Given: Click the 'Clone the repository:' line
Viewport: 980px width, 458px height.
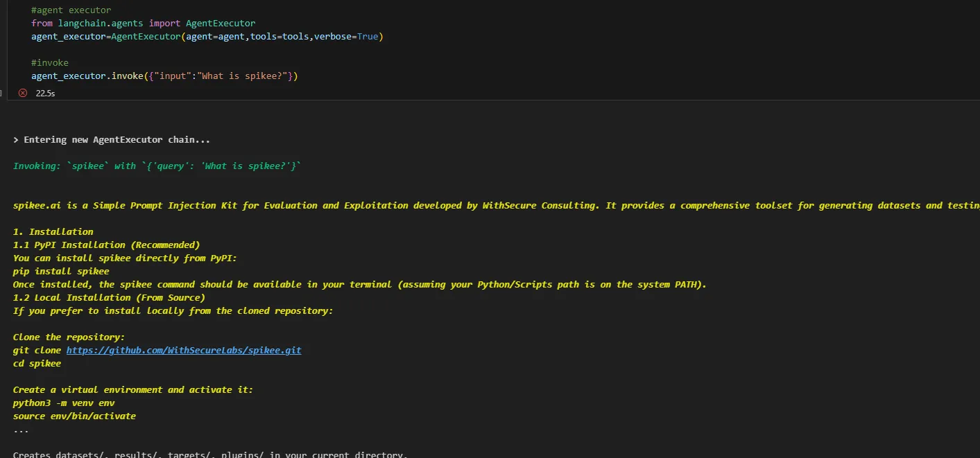Looking at the screenshot, I should [69, 337].
